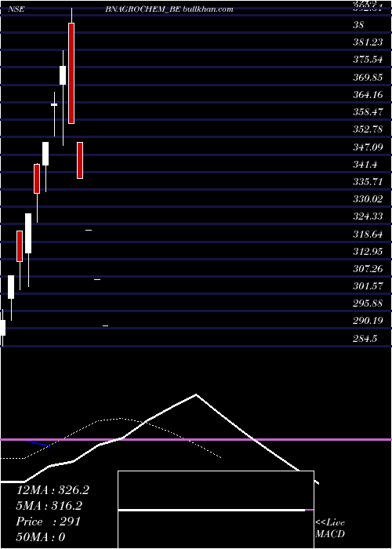Click the 318.64 price axis label
This screenshot has width=392, height=549.
point(368,234)
